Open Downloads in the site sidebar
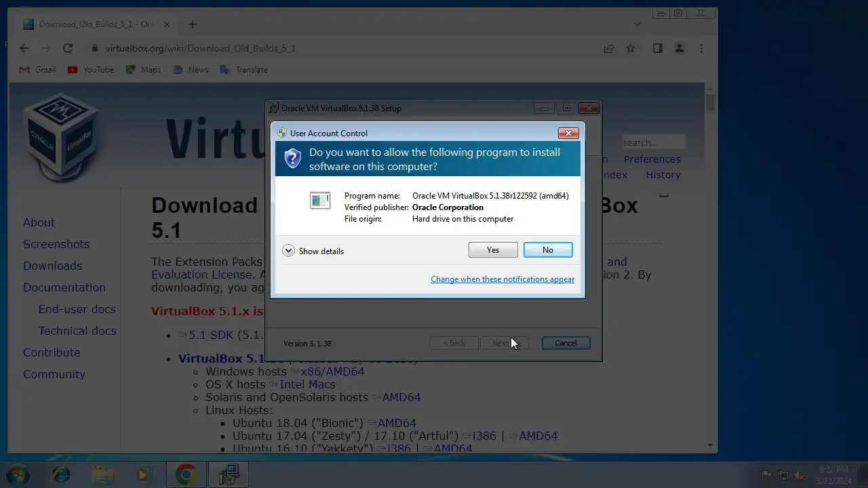Image resolution: width=868 pixels, height=488 pixels. click(52, 266)
